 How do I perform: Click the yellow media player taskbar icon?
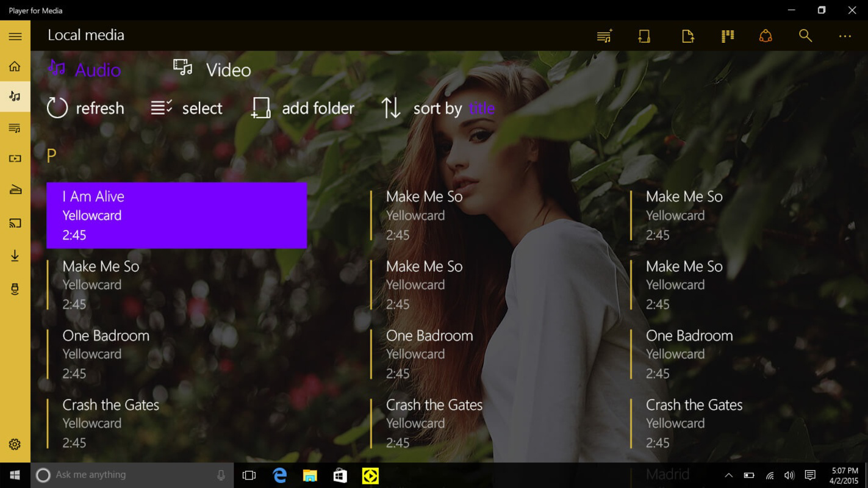click(x=370, y=475)
